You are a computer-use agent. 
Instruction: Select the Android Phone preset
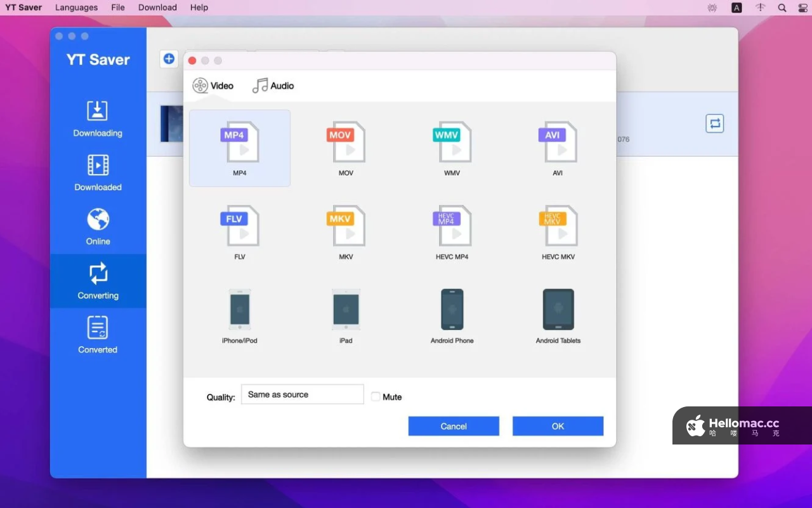click(452, 309)
